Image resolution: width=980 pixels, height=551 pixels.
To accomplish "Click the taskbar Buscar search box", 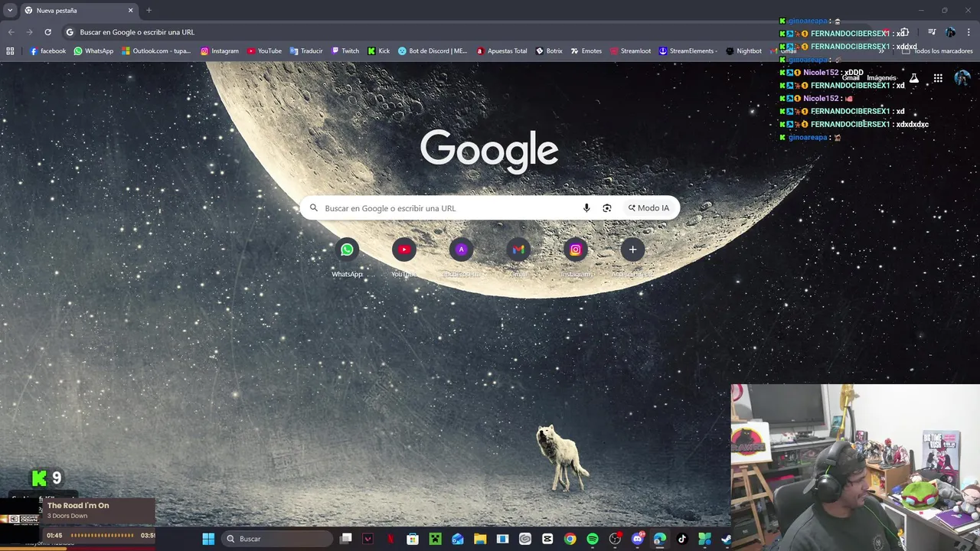I will pyautogui.click(x=276, y=539).
